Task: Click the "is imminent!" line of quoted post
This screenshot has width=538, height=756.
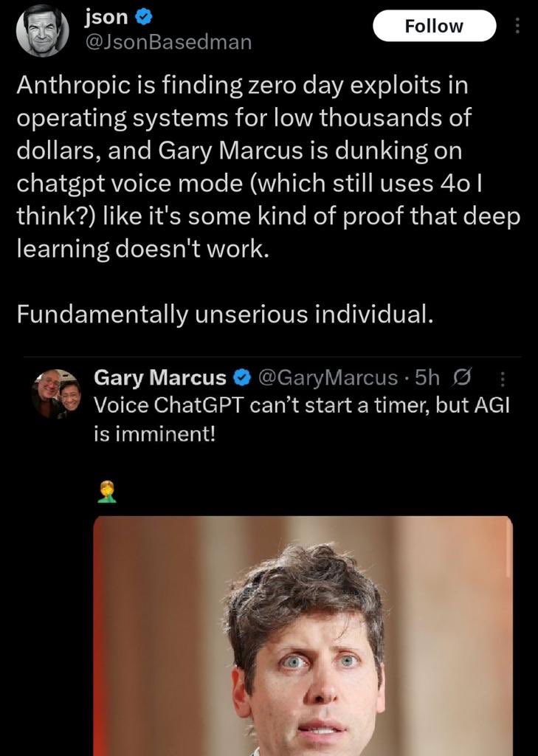Action: (x=155, y=433)
